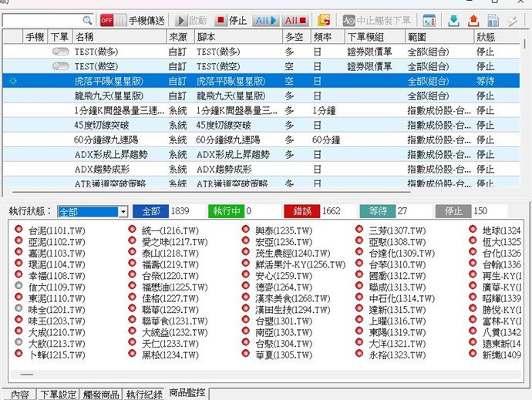
Task: Click the search magnifier icon
Action: (88, 20)
